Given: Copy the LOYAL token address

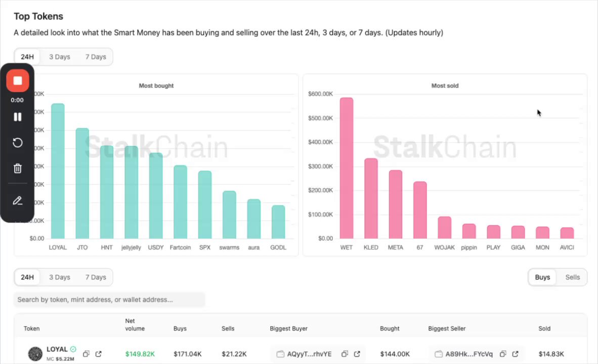Looking at the screenshot, I should coord(86,354).
